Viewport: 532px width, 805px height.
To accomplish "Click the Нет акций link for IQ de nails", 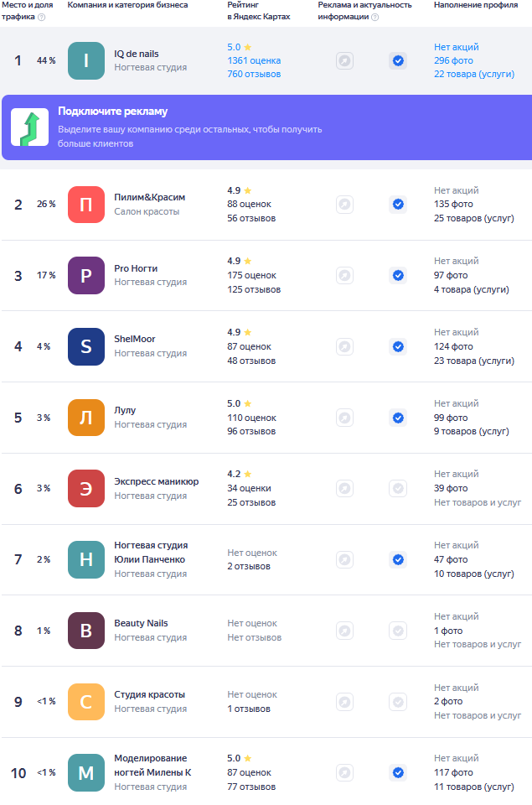I will (x=457, y=47).
